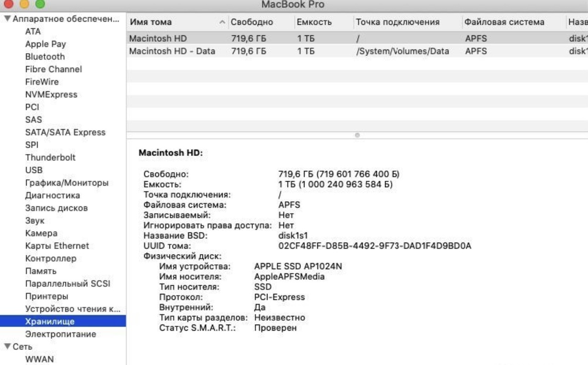Image resolution: width=588 pixels, height=365 pixels.
Task: Zoom the window with green button
Action: click(x=40, y=4)
